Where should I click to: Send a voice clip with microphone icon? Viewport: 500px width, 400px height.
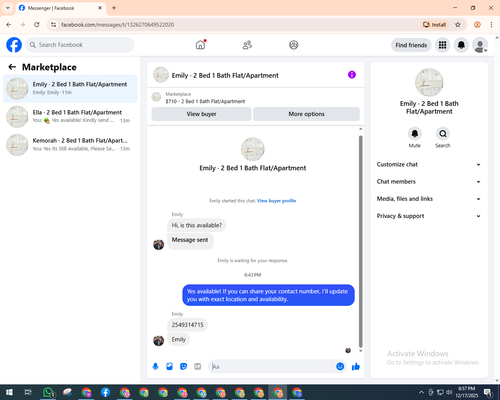pos(155,367)
